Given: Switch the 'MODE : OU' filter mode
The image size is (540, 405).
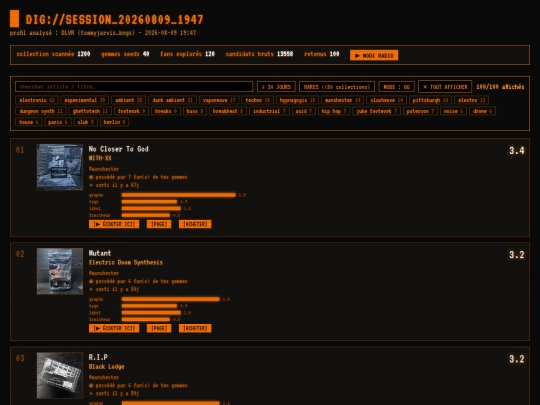Looking at the screenshot, I should point(396,87).
